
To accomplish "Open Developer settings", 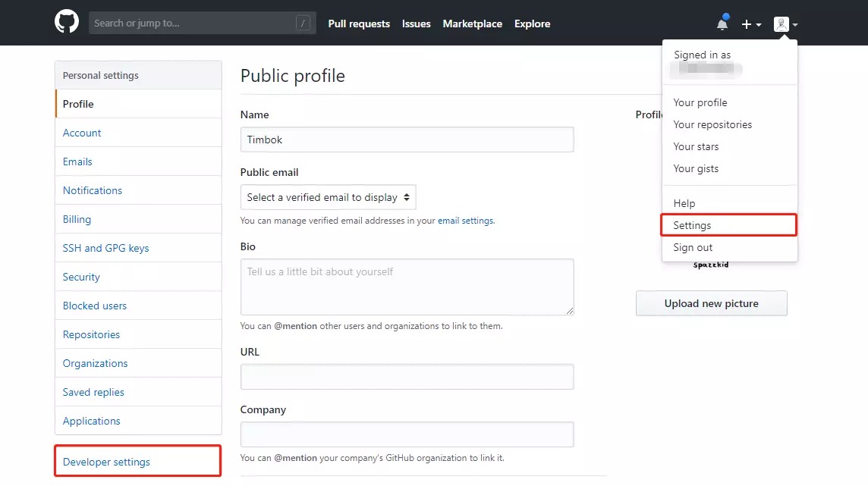I will click(138, 461).
